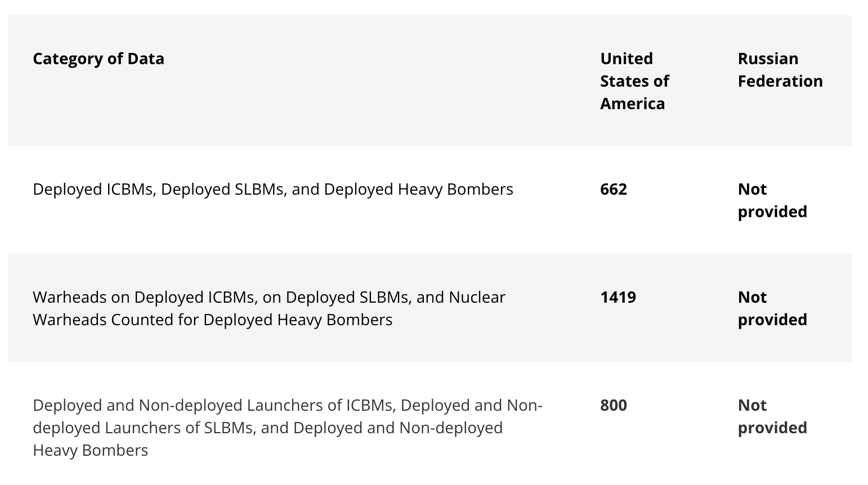Viewport: 868px width, 485px height.
Task: Click the 'Russian Federation' column header
Action: click(780, 70)
